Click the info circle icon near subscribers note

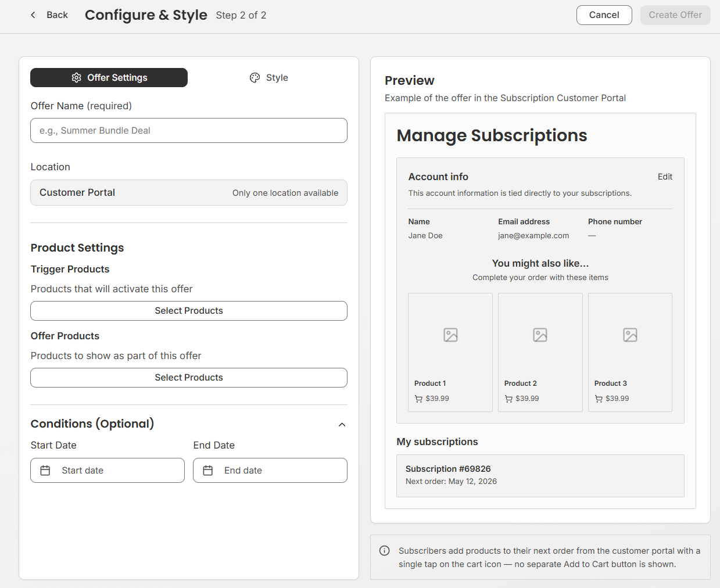[385, 551]
